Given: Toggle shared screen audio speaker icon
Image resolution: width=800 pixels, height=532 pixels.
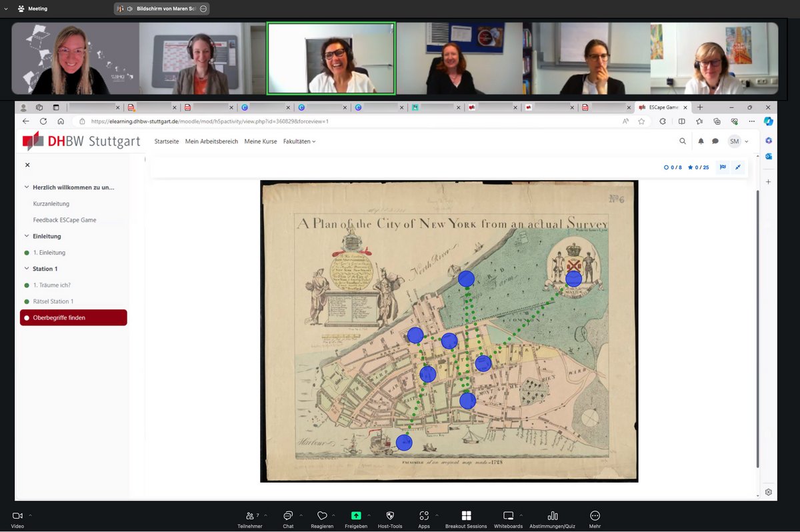Looking at the screenshot, I should tap(130, 9).
